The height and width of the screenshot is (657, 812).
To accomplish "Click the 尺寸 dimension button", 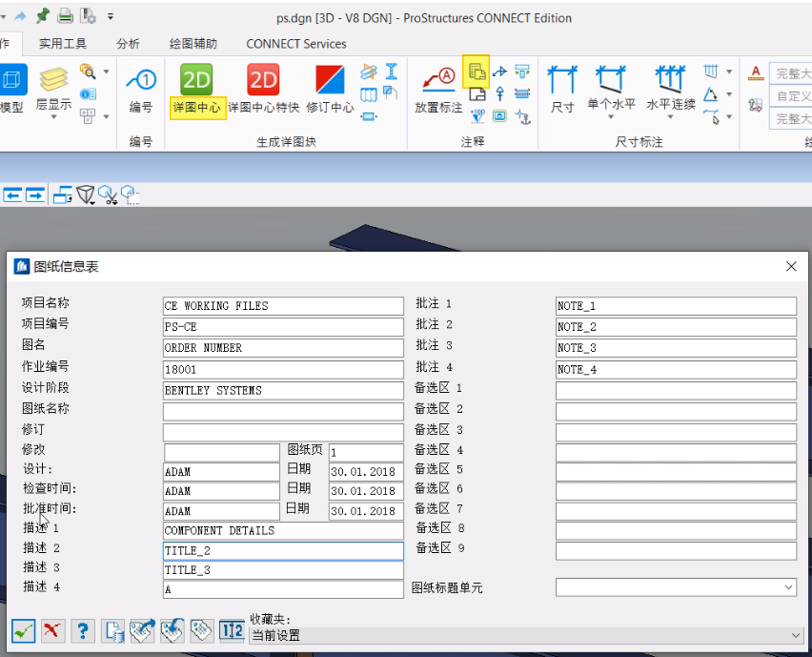I will [x=563, y=86].
